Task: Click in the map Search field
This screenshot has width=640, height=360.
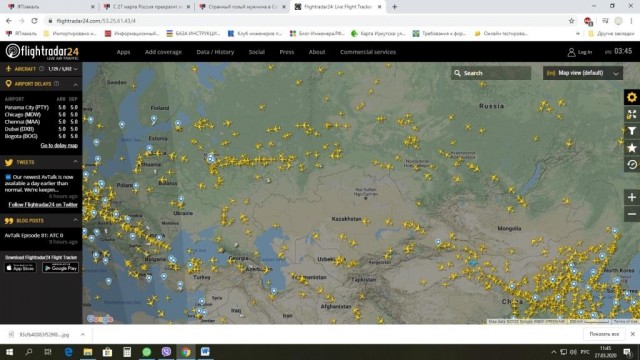Action: [x=491, y=73]
